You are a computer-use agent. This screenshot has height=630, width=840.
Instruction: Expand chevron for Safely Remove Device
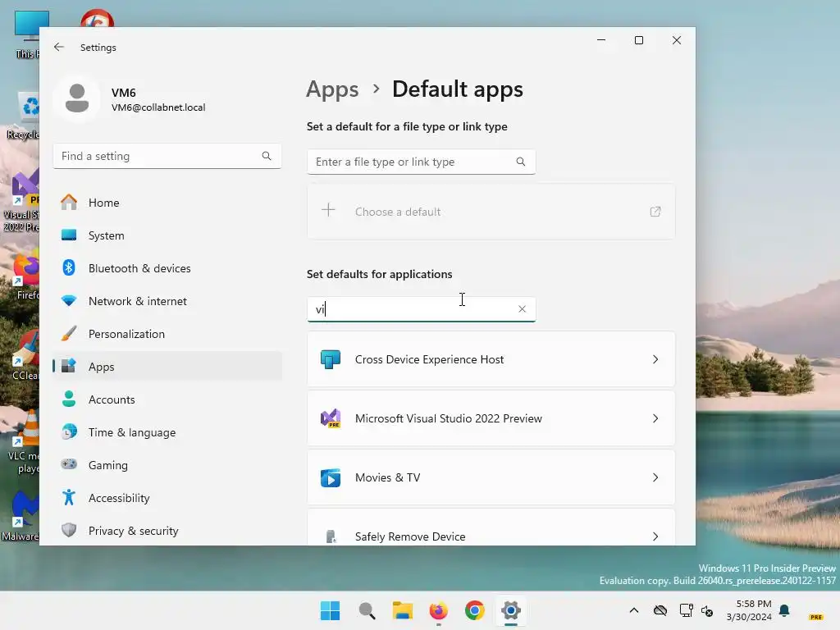[x=655, y=536]
